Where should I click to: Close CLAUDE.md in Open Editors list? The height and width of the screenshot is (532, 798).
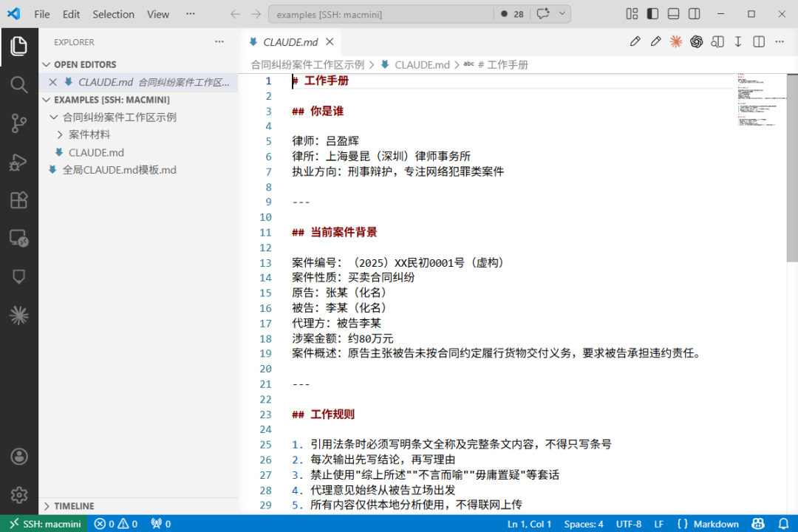point(53,82)
